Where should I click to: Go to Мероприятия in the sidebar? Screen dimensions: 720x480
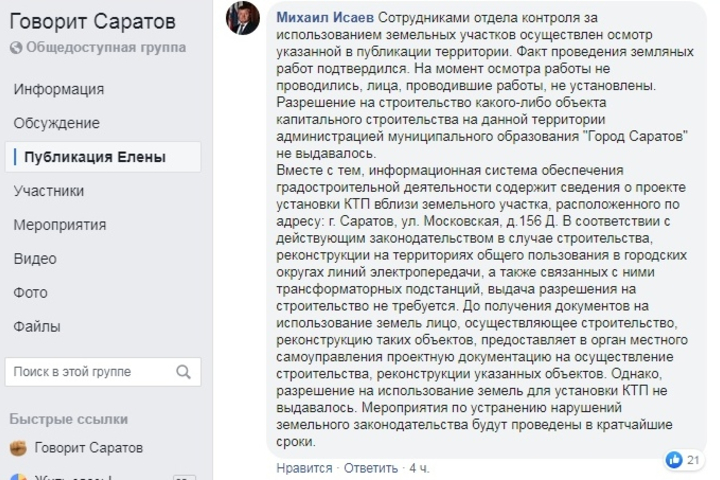point(60,225)
